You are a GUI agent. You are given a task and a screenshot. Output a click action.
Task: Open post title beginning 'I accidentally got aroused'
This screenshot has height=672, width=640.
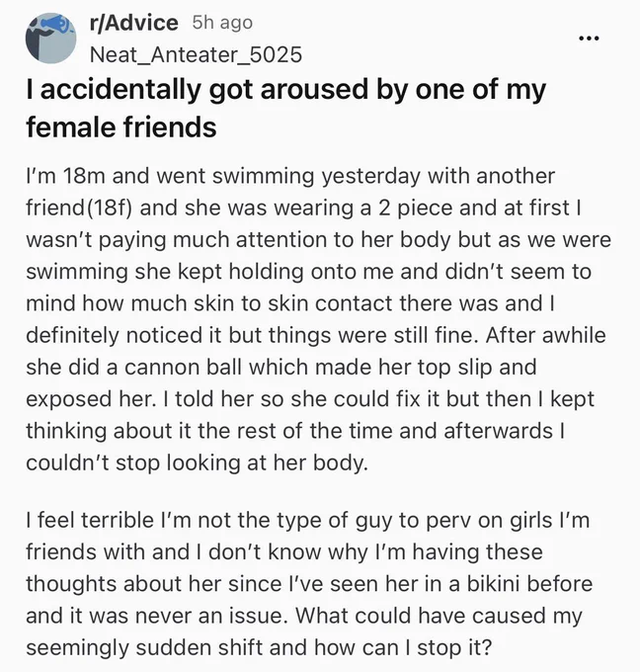(285, 109)
